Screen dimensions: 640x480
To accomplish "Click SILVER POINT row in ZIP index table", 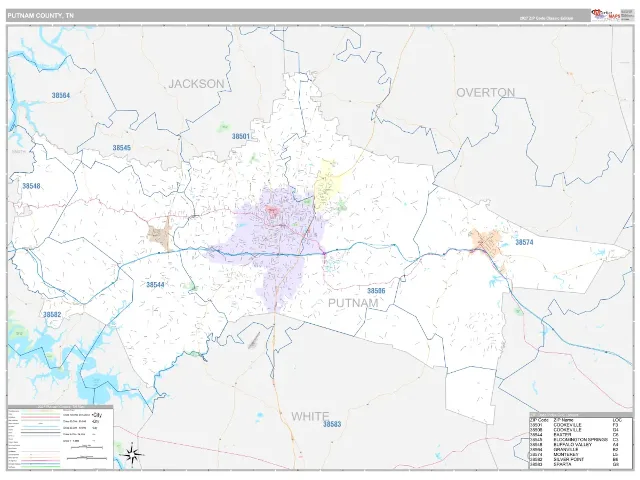I will [575, 460].
